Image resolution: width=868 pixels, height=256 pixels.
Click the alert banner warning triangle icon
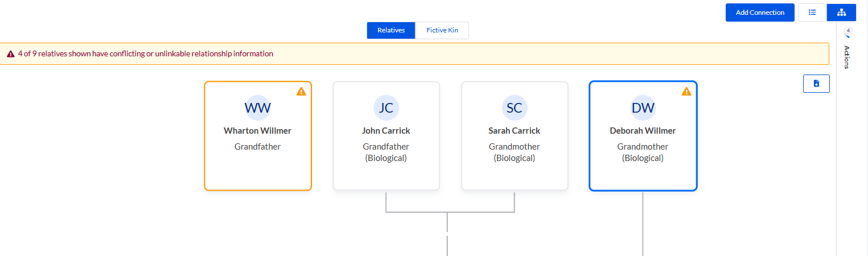click(11, 54)
